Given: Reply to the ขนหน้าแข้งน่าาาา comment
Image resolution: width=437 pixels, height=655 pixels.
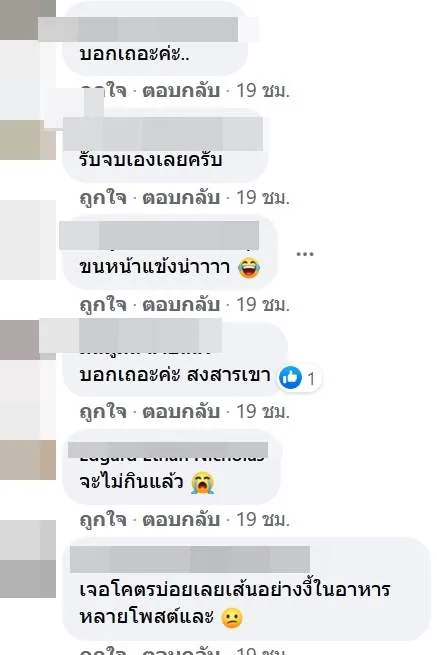Looking at the screenshot, I should pyautogui.click(x=181, y=305).
